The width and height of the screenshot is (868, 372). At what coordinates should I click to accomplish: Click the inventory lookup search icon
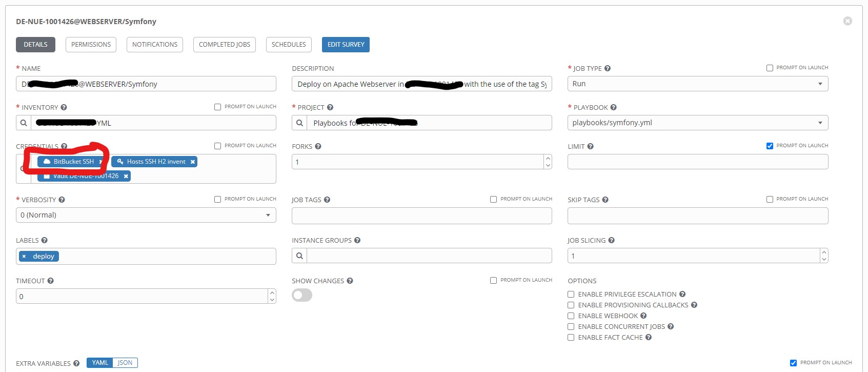(24, 123)
